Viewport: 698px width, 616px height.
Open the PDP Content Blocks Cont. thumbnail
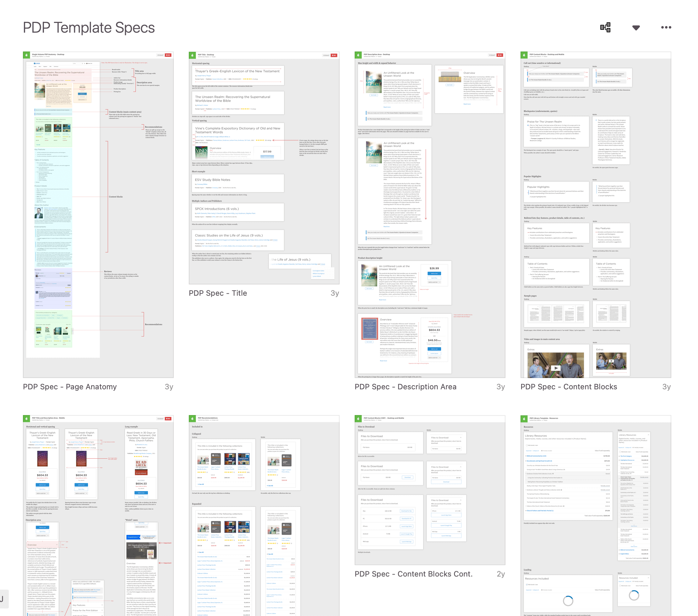430,490
